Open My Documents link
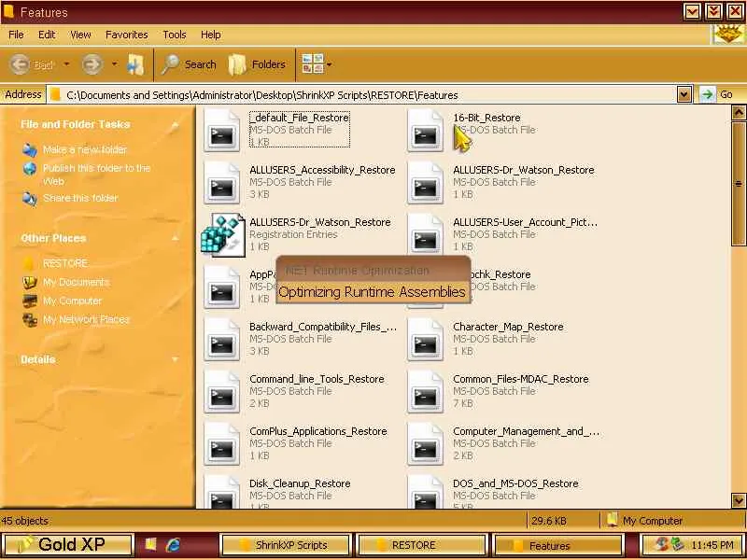 tap(77, 282)
